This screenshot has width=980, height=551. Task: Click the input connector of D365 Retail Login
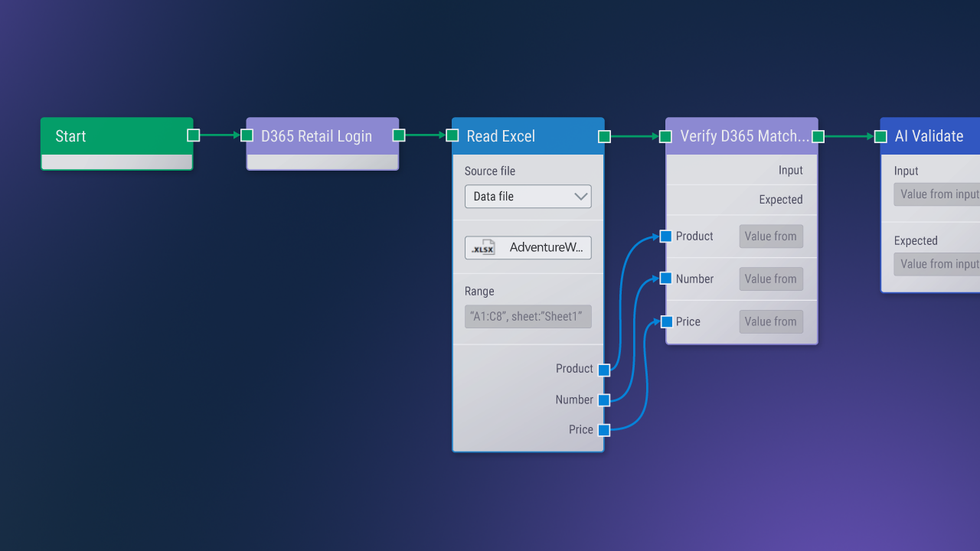[x=247, y=135]
